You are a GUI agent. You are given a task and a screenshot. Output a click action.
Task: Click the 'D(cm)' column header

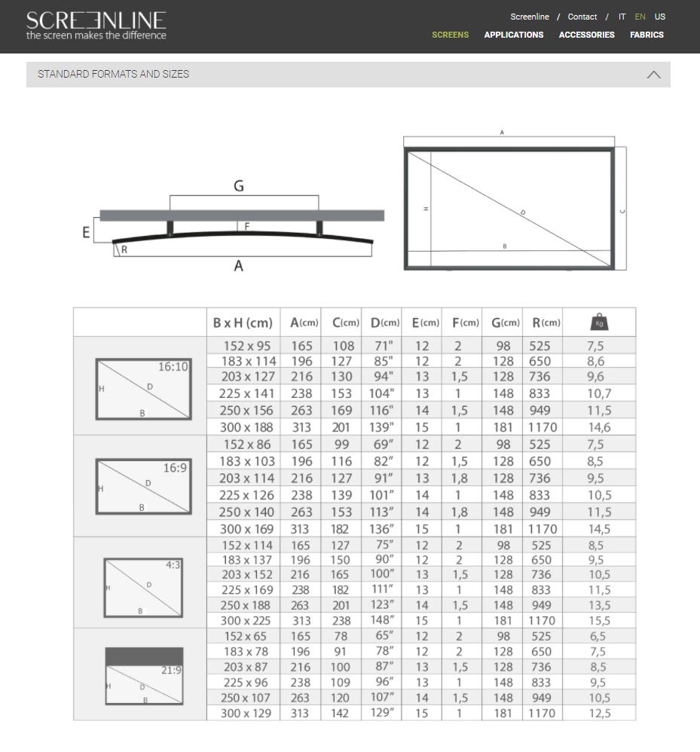pos(385,323)
